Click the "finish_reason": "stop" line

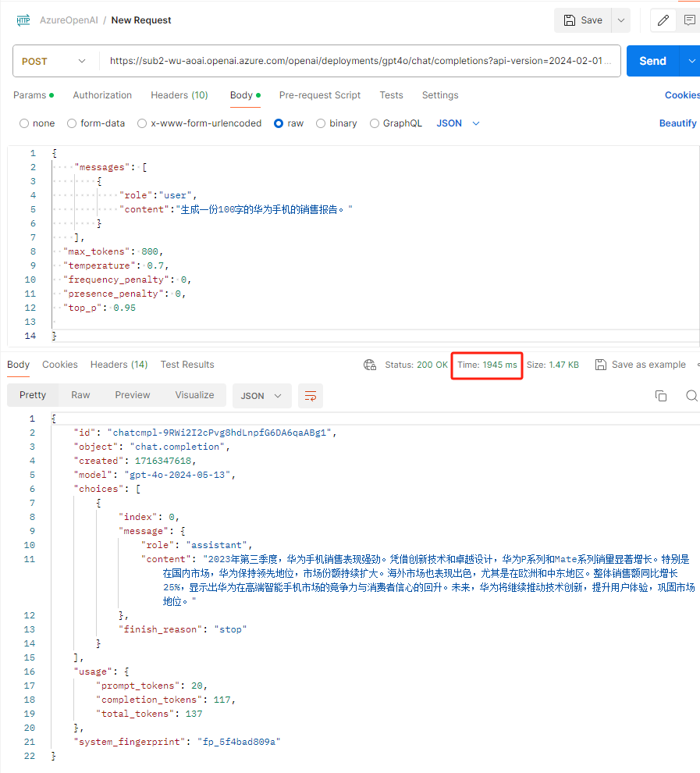(183, 629)
